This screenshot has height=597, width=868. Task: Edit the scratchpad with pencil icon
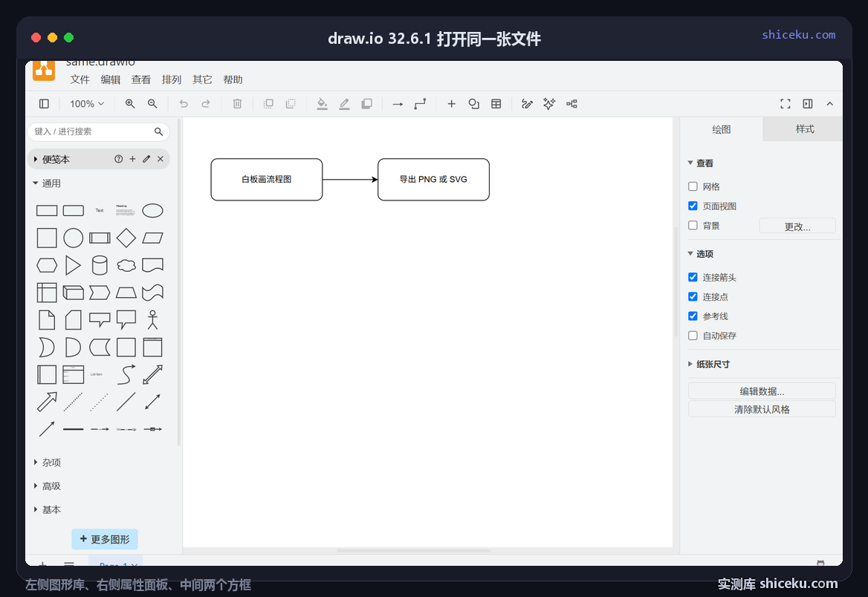coord(146,160)
